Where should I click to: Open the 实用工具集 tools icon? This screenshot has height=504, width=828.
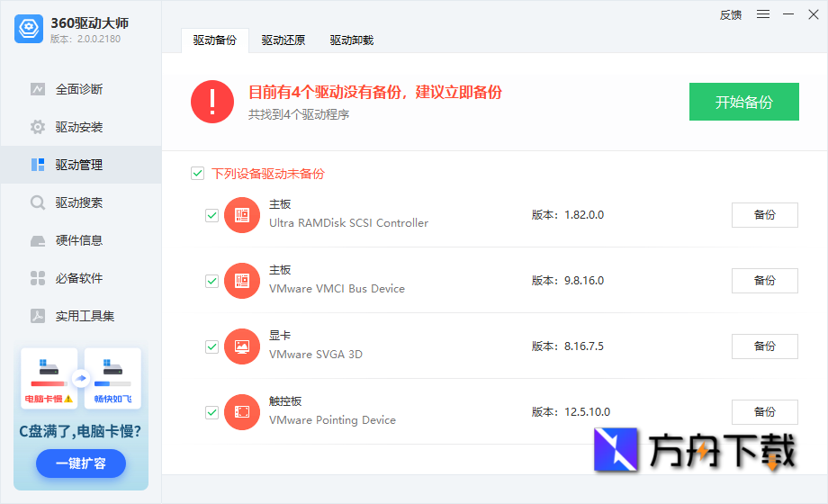click(x=38, y=316)
